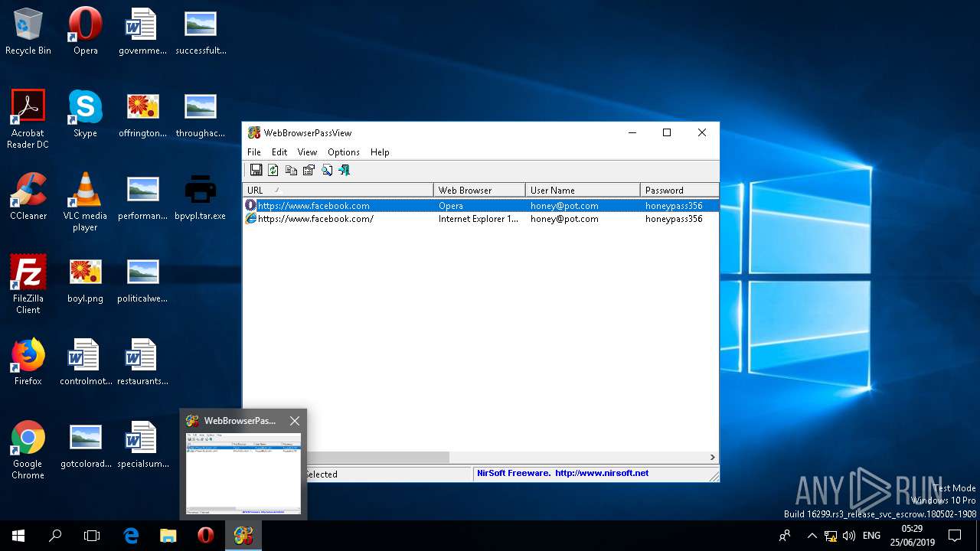Select the controlmot... Word document icon

point(85,362)
